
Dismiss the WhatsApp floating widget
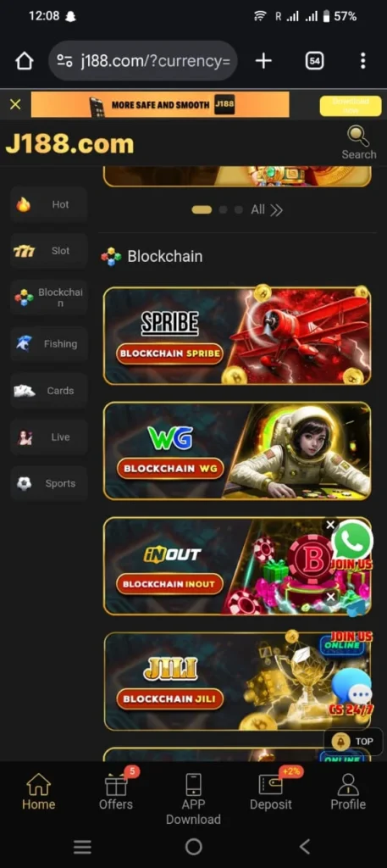[330, 524]
